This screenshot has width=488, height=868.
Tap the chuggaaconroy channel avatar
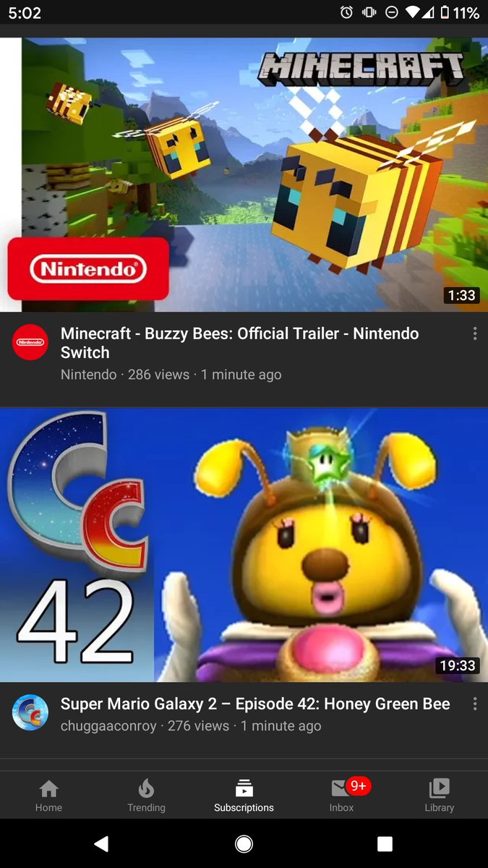point(30,712)
